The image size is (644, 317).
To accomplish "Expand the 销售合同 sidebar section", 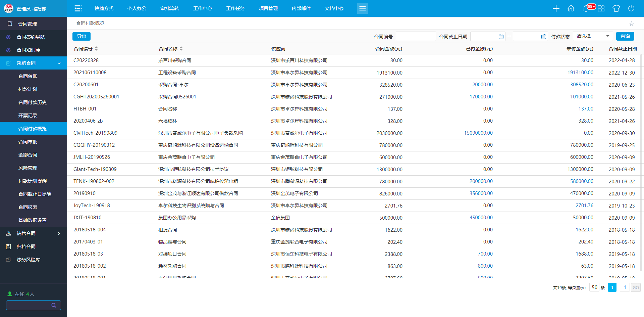I will coord(59,233).
